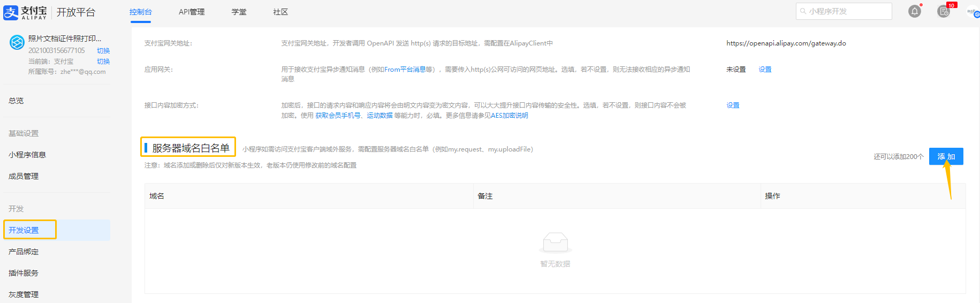This screenshot has height=303, width=980.
Task: Click the 暂无数据 empty-table placeholder icon
Action: coord(555,243)
